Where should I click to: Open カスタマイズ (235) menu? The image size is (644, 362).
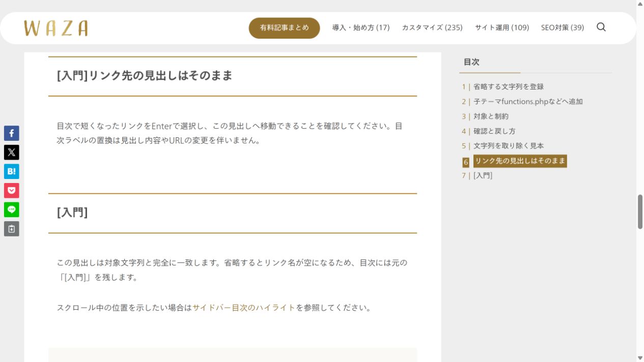click(432, 28)
